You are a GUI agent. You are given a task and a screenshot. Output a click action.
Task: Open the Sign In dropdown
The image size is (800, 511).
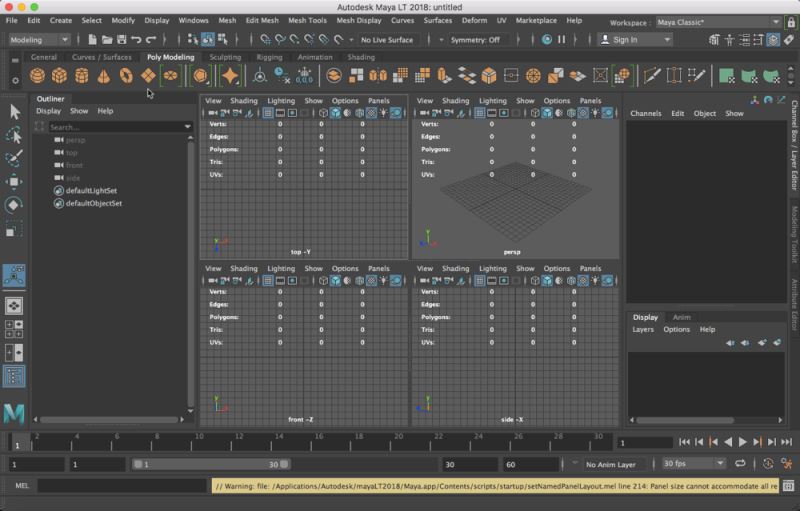pos(634,39)
